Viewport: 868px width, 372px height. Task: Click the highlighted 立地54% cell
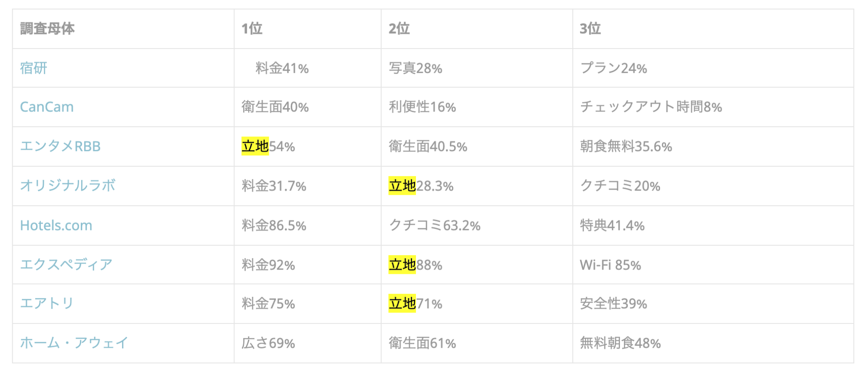click(x=268, y=146)
